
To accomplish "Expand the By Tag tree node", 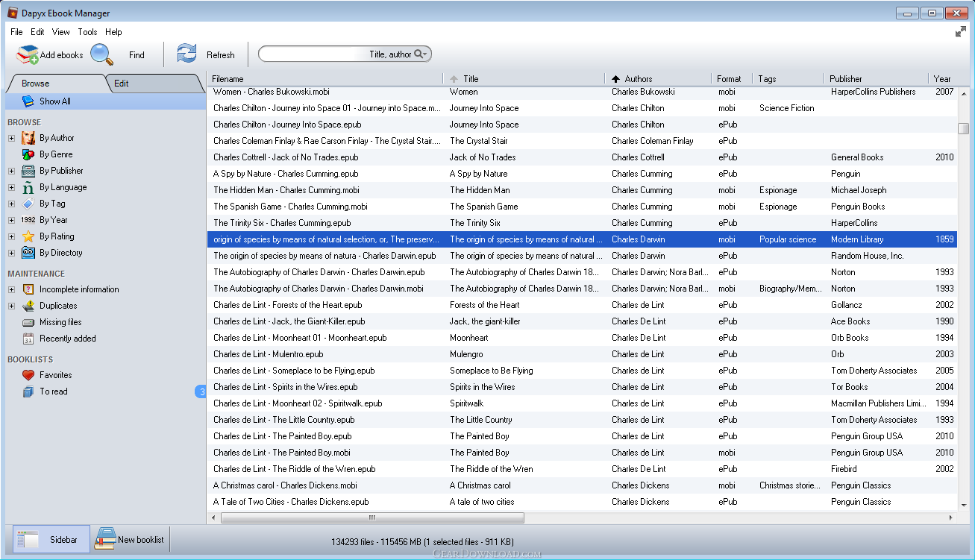I will point(11,204).
